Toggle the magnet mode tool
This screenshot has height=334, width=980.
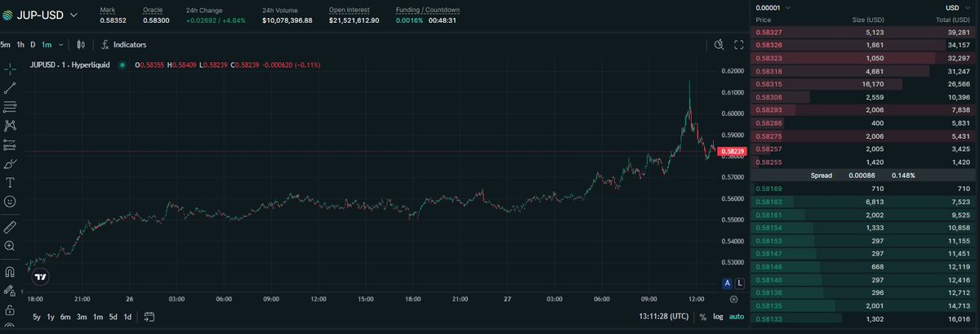[x=10, y=271]
